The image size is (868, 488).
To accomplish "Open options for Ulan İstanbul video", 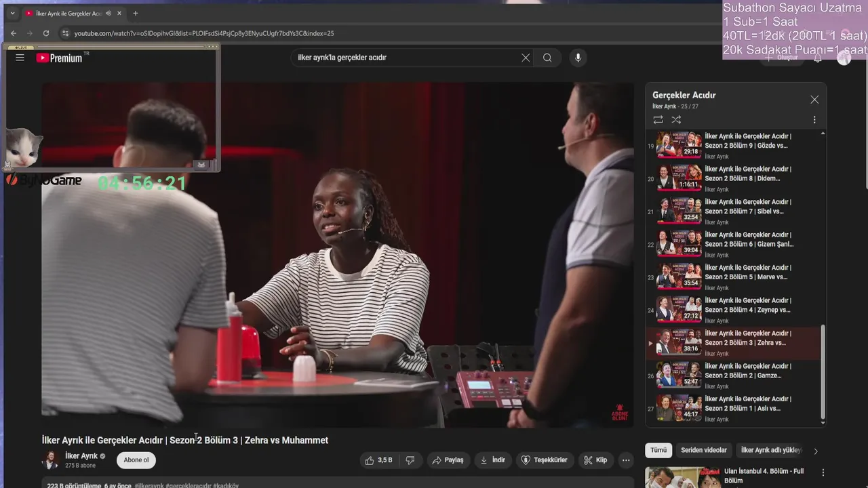I will click(x=823, y=472).
